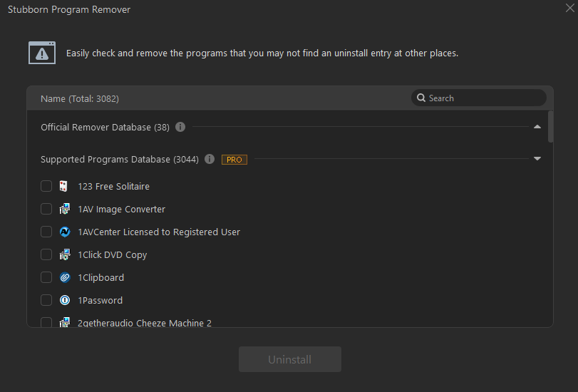578x392 pixels.
Task: Select the 2getheraudio Cheeze Machine 2 text
Action: [145, 323]
